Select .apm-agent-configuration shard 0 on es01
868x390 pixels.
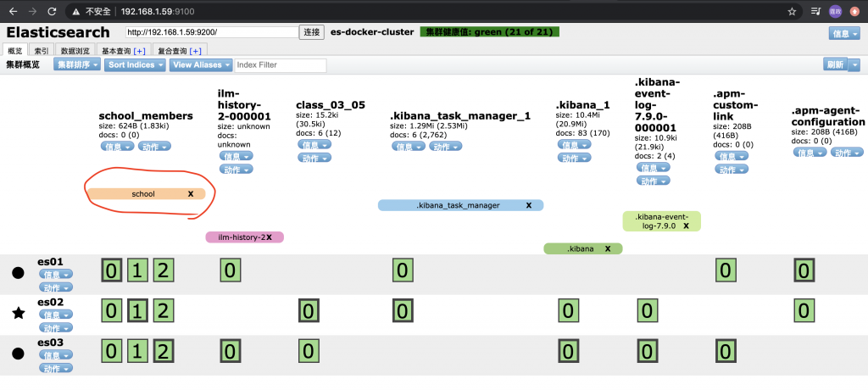point(804,270)
